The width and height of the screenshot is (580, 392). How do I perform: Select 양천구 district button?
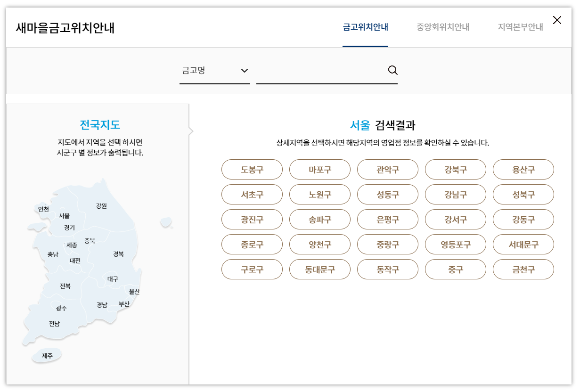[320, 245]
